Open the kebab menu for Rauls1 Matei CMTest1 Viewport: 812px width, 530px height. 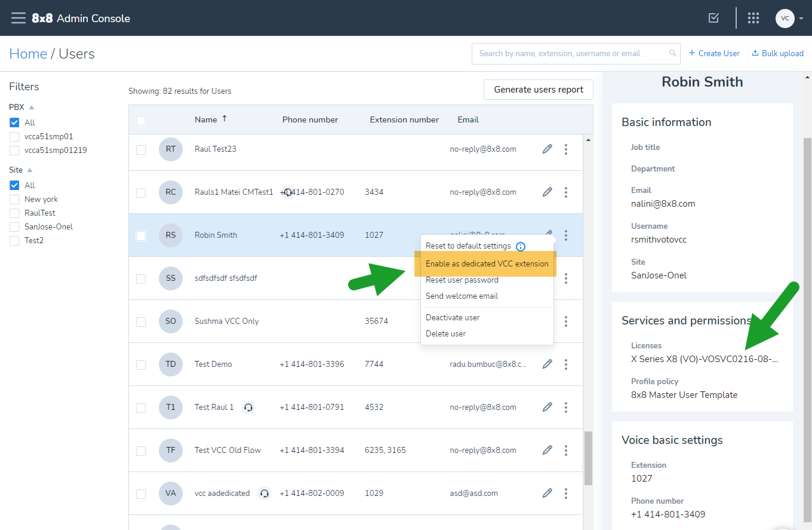566,192
